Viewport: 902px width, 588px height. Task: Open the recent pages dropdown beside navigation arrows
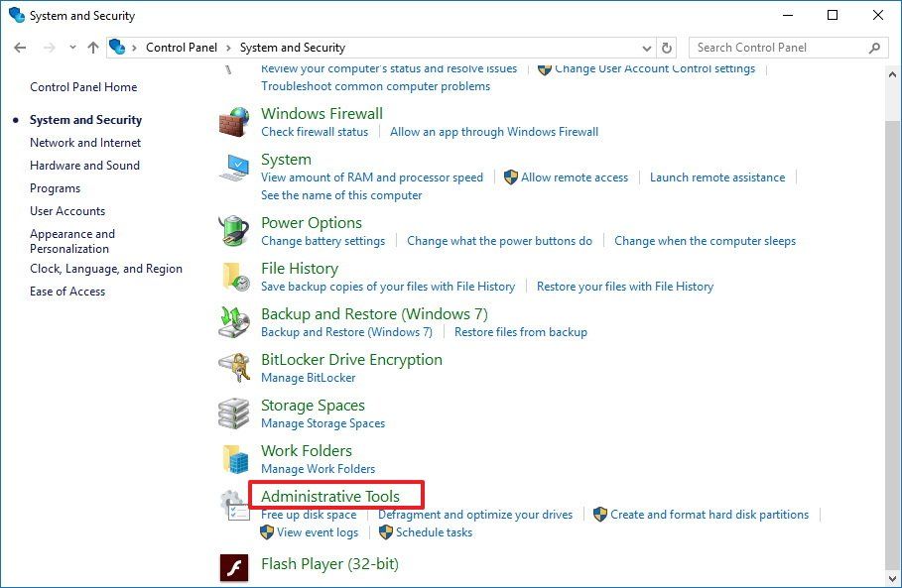(71, 47)
